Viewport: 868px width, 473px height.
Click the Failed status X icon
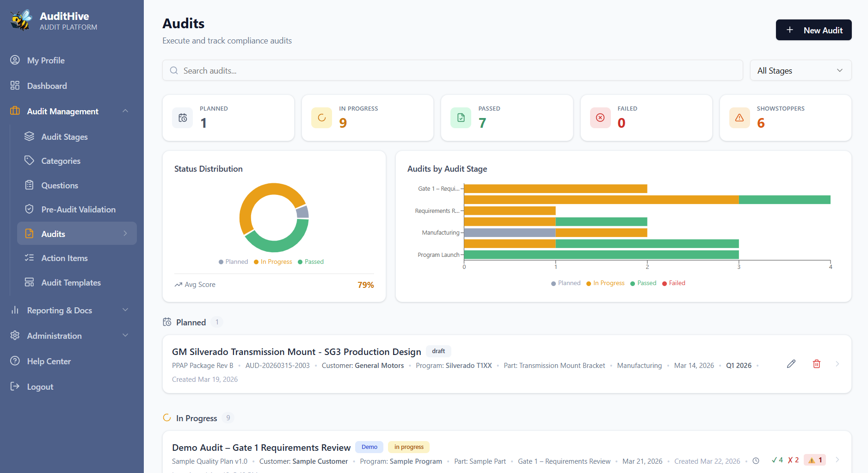click(600, 118)
